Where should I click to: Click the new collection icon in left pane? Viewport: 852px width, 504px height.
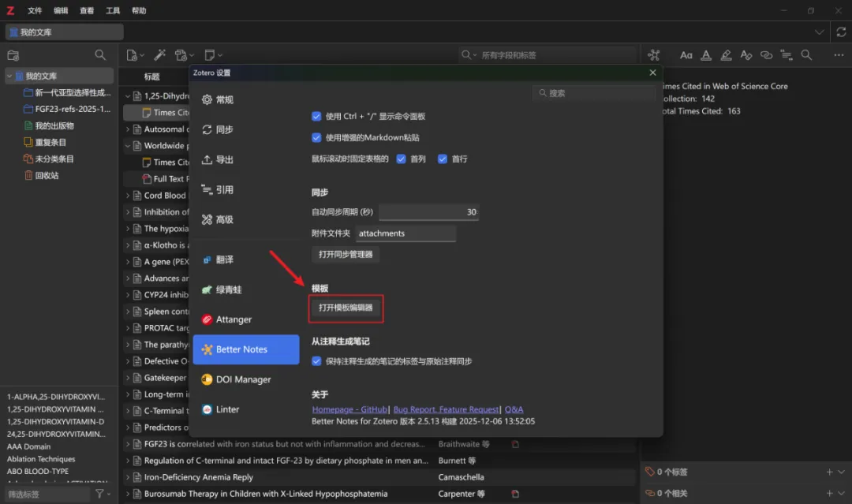(13, 55)
